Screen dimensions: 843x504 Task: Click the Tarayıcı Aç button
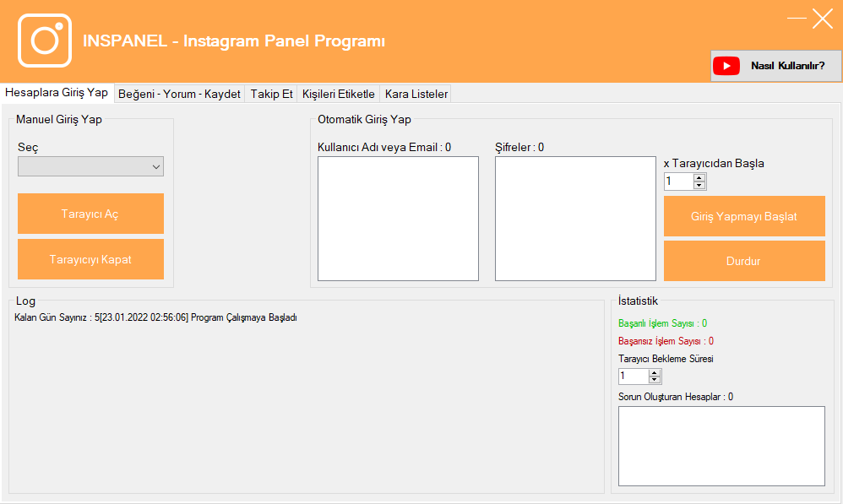coord(91,214)
